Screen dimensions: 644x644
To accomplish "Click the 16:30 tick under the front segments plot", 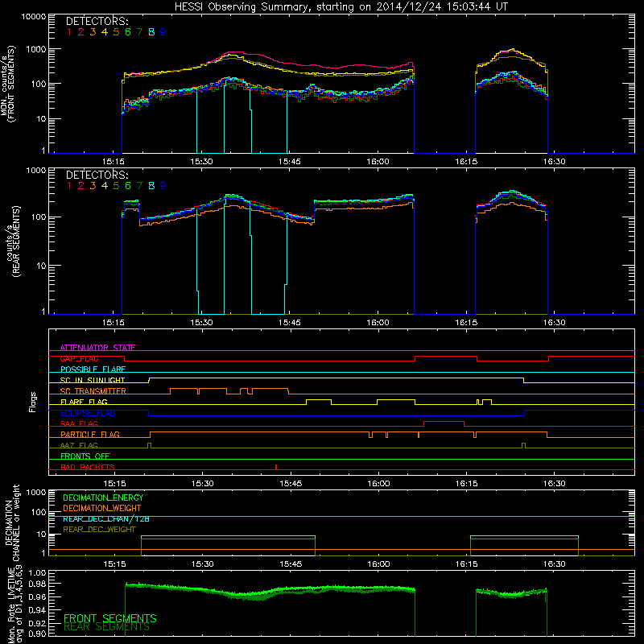I will [554, 162].
